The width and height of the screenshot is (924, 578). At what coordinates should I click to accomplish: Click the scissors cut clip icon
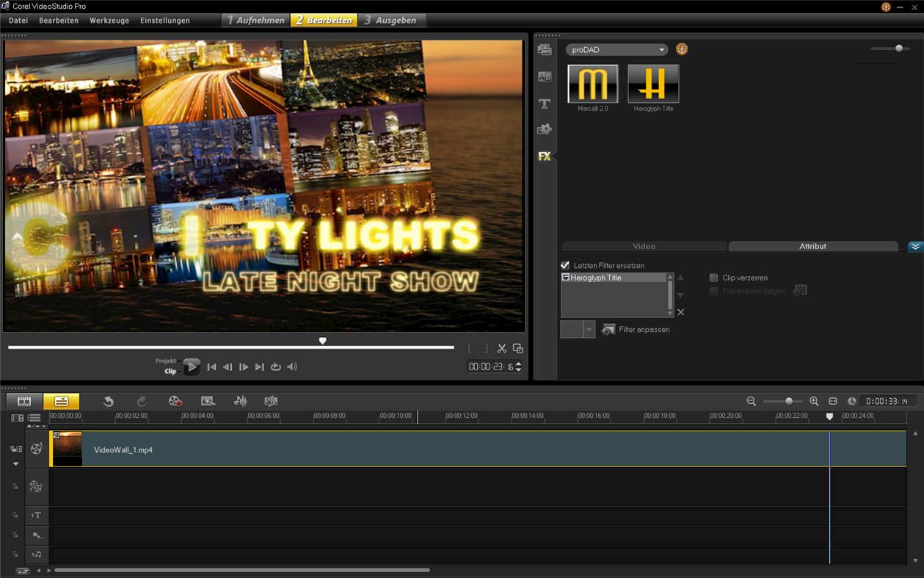(502, 349)
